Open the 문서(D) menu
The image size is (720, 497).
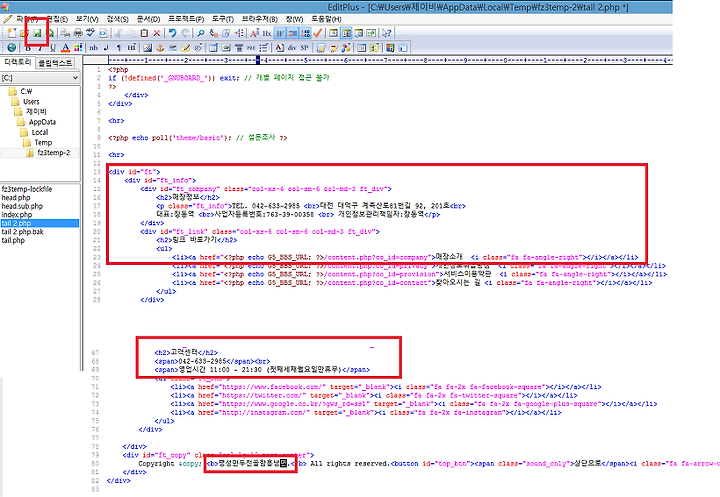coord(148,19)
